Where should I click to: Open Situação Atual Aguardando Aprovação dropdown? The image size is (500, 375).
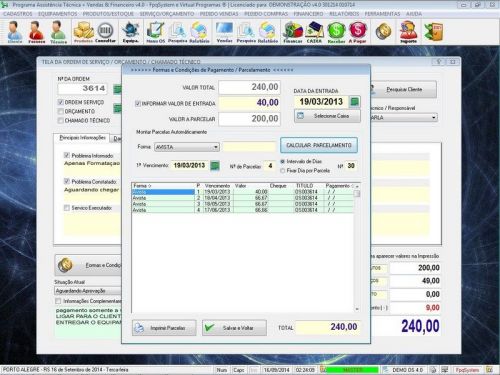click(x=88, y=291)
